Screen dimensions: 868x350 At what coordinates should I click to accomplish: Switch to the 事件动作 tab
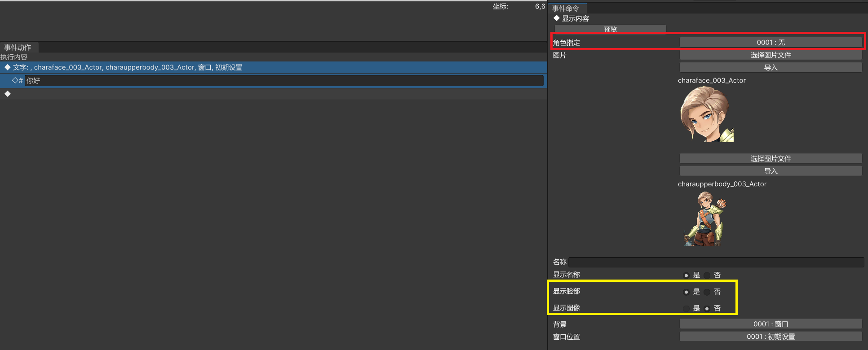pos(18,48)
